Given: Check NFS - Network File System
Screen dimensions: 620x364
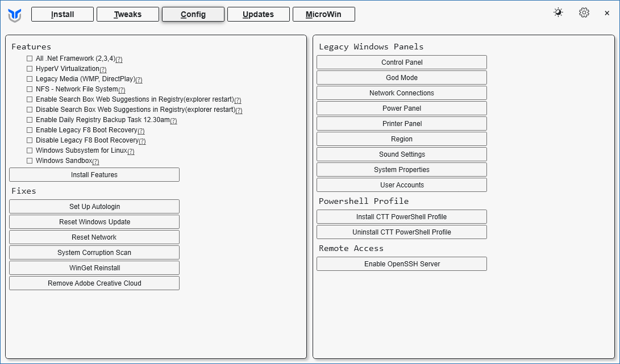Looking at the screenshot, I should pyautogui.click(x=30, y=89).
